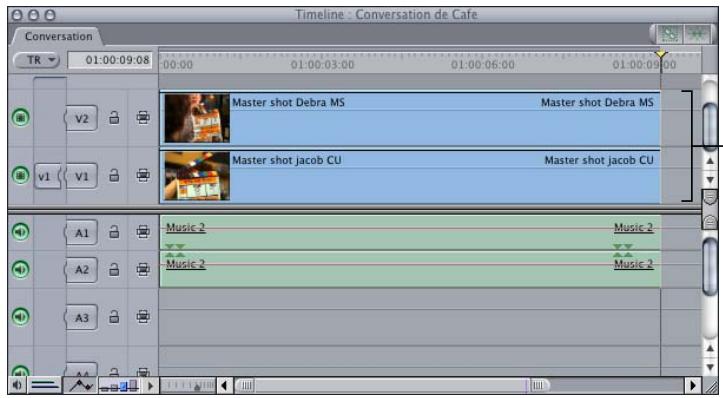The width and height of the screenshot is (723, 398).
Task: Choose the track height control
Action: pyautogui.click(x=119, y=385)
